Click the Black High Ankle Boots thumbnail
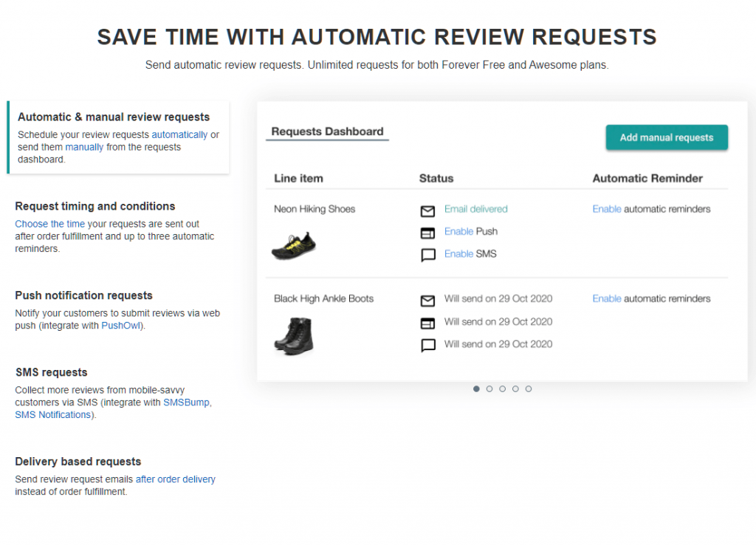This screenshot has width=756, height=545. pos(293,335)
